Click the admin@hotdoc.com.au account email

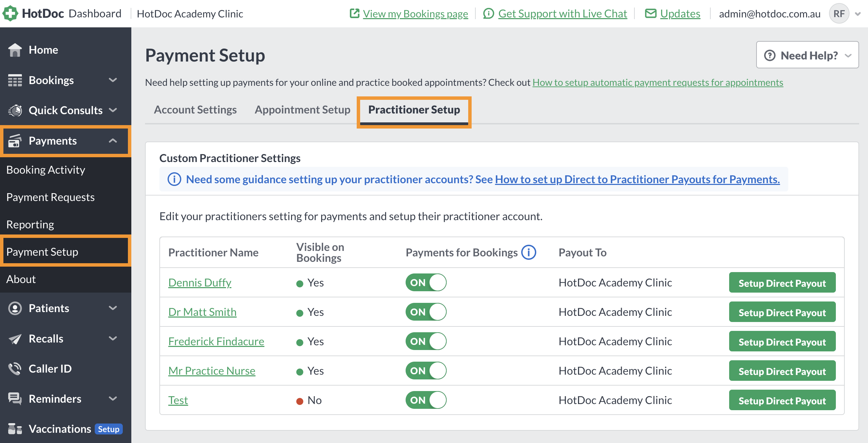[770, 14]
